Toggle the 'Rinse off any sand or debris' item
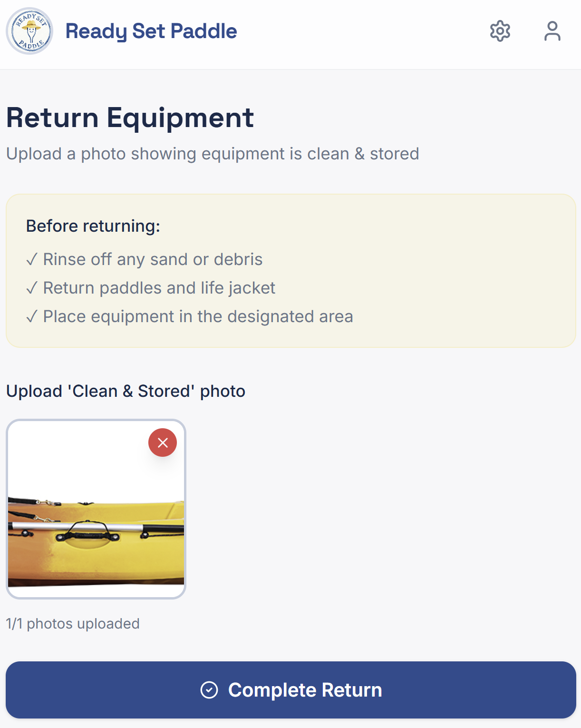This screenshot has height=728, width=581. coord(152,259)
